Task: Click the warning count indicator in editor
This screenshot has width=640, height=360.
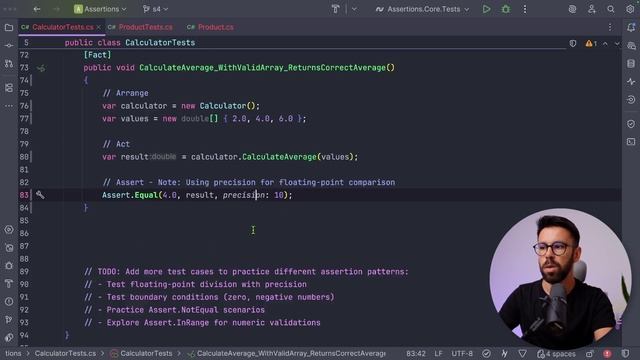Action: click(x=591, y=43)
